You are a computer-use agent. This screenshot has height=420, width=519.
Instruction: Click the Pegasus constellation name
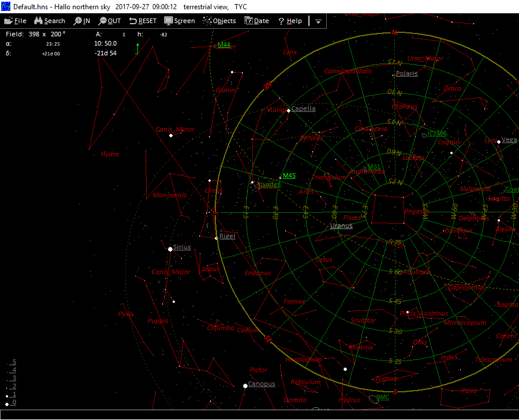[x=417, y=211]
